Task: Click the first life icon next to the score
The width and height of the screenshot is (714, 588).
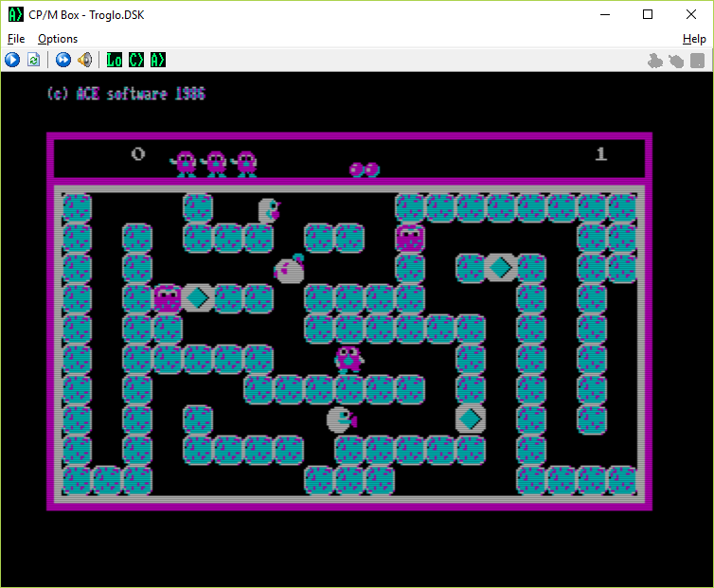Action: pos(184,164)
